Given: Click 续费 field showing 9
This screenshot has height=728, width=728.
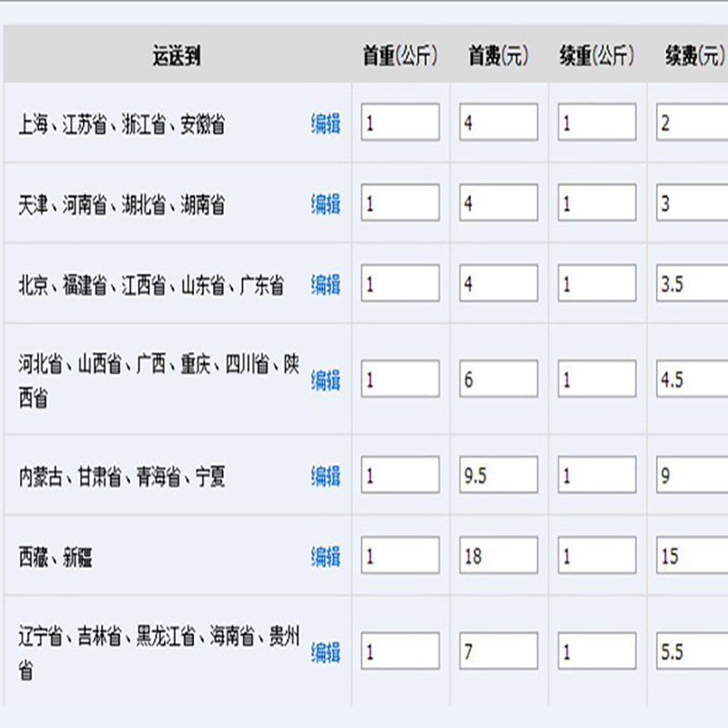Looking at the screenshot, I should point(693,475).
